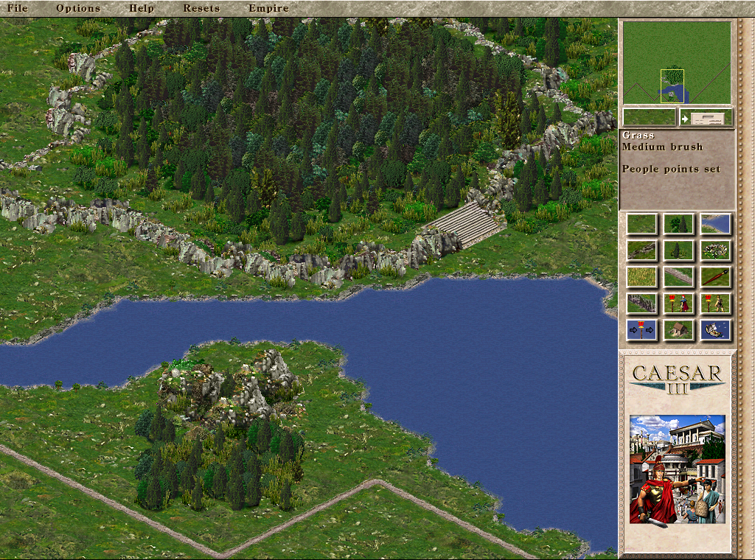The height and width of the screenshot is (560, 755).
Task: Select the native hut building tool
Action: (x=678, y=329)
